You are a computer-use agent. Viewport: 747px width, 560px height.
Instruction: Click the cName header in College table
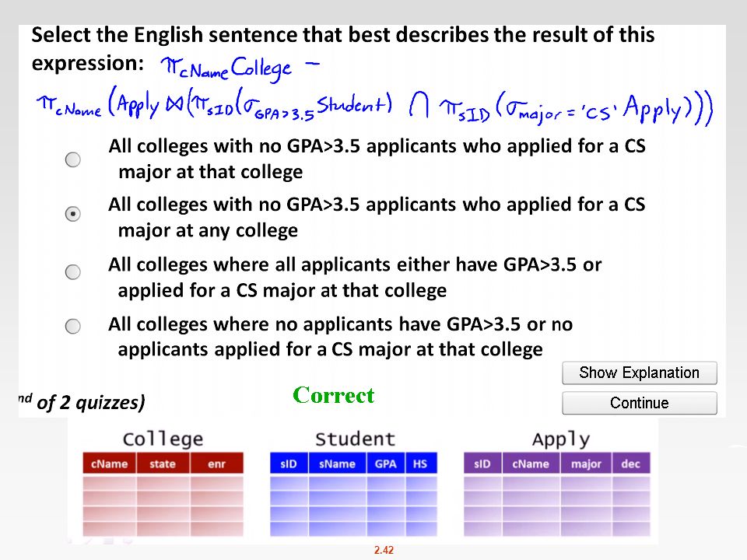coord(109,464)
